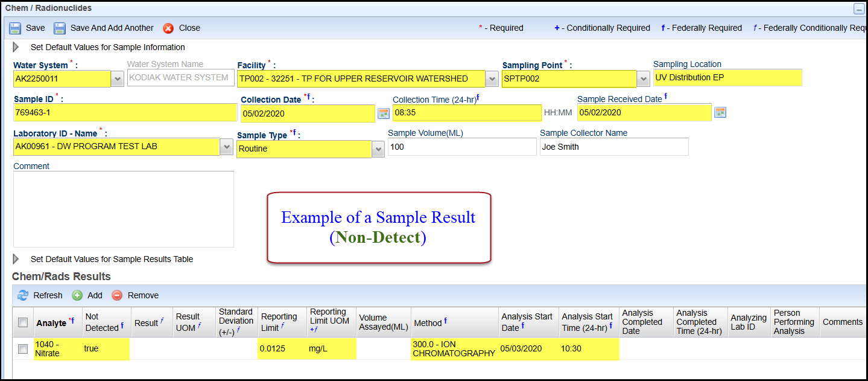Click the Method column header
Viewport: 868px width, 381px height.
428,323
